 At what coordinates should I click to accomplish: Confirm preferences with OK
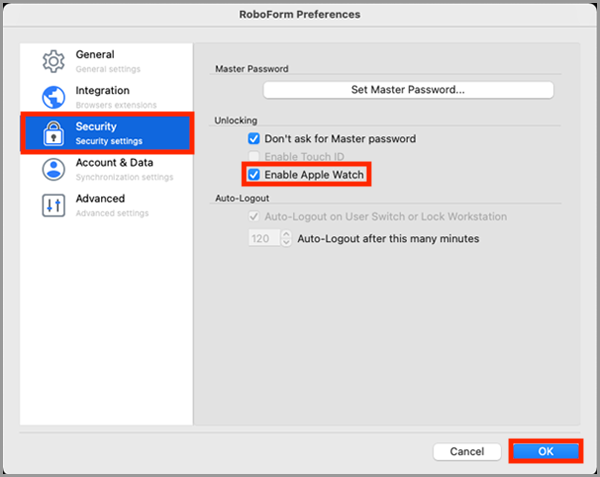tap(546, 451)
